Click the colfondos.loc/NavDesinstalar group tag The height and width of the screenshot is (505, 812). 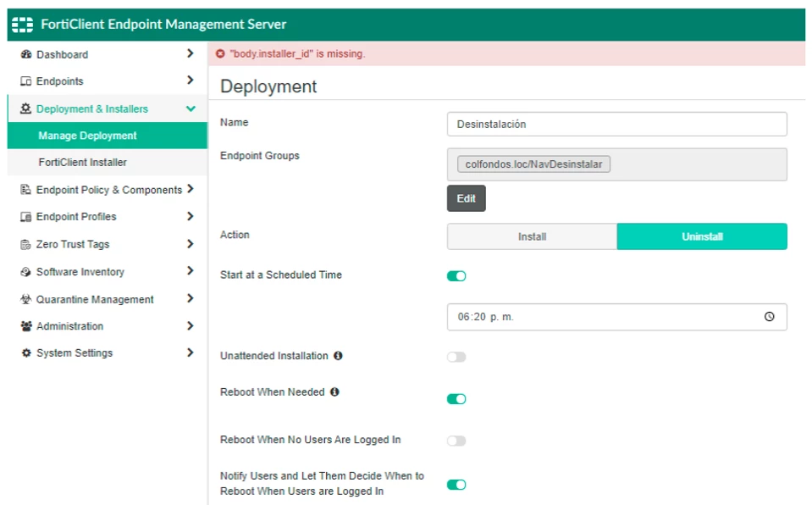click(533, 164)
